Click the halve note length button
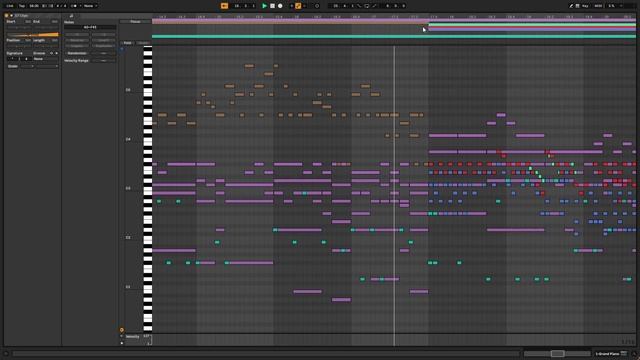Screen dimensions: 640x360 tap(77, 34)
